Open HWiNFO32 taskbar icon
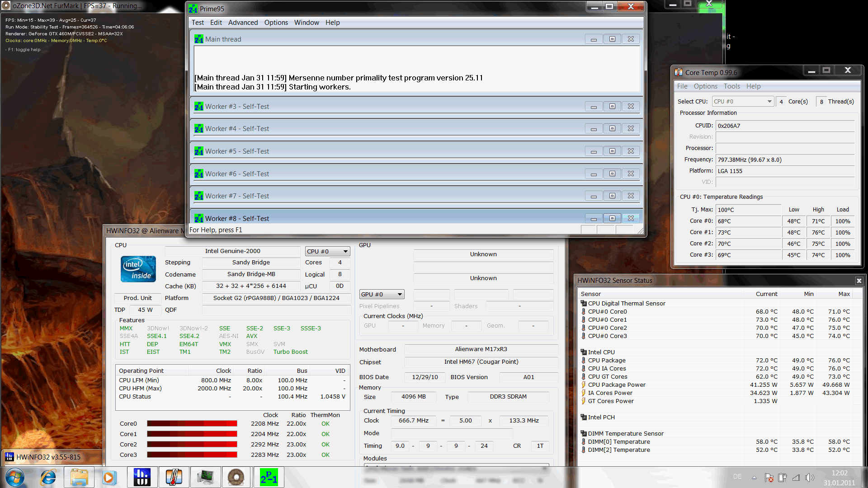The image size is (868, 488). pos(142,477)
